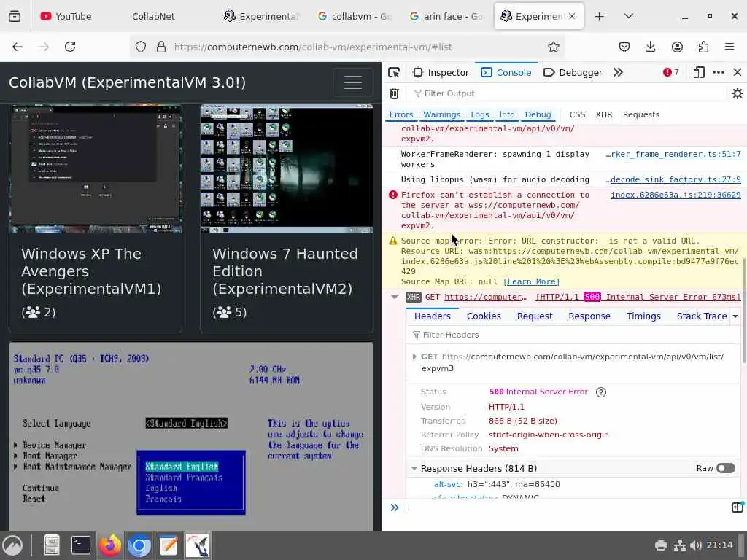
Task: Click the Filter Headers input field
Action: pos(573,335)
